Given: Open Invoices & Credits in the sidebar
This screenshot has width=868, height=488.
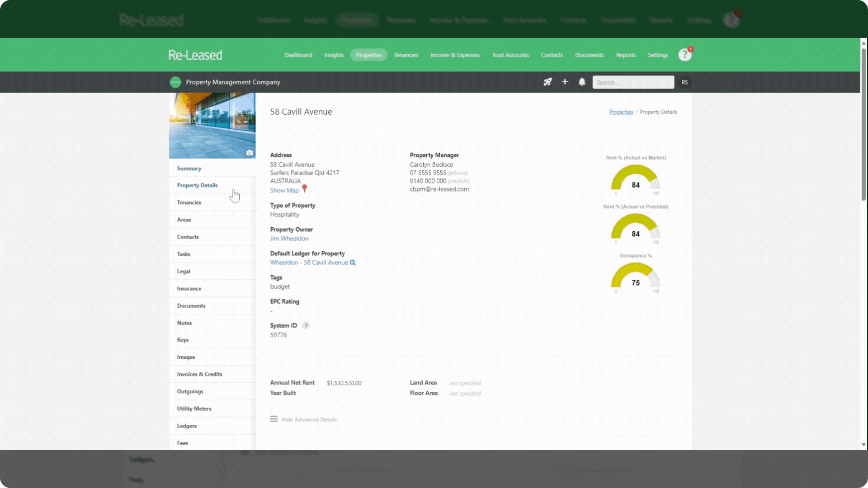Looking at the screenshot, I should (212, 374).
